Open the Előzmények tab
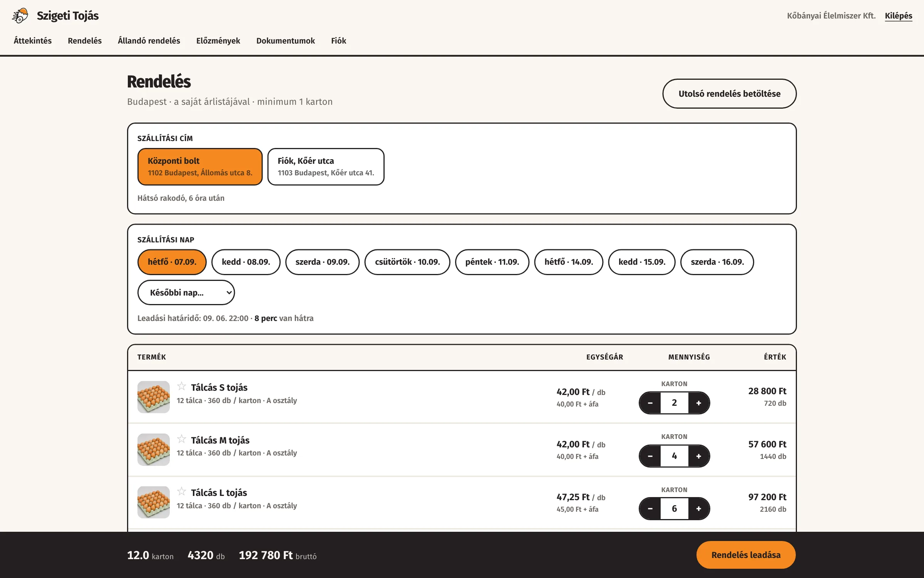The height and width of the screenshot is (578, 924). point(218,41)
